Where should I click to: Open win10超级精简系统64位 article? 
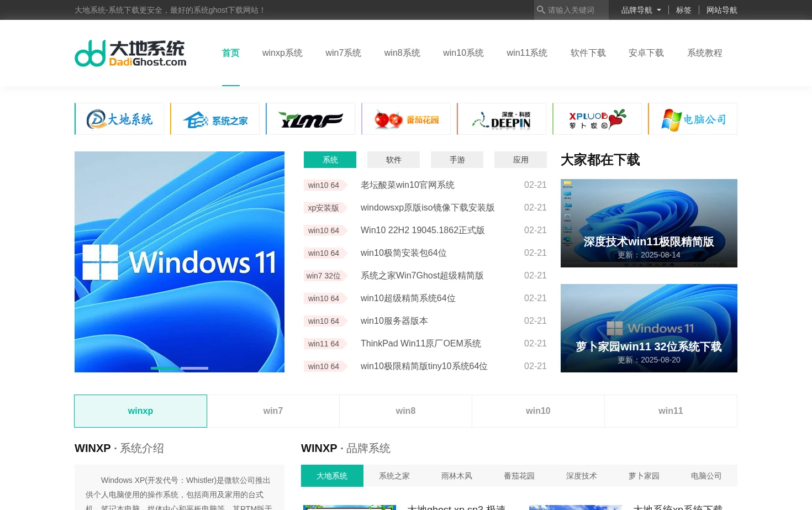point(408,298)
